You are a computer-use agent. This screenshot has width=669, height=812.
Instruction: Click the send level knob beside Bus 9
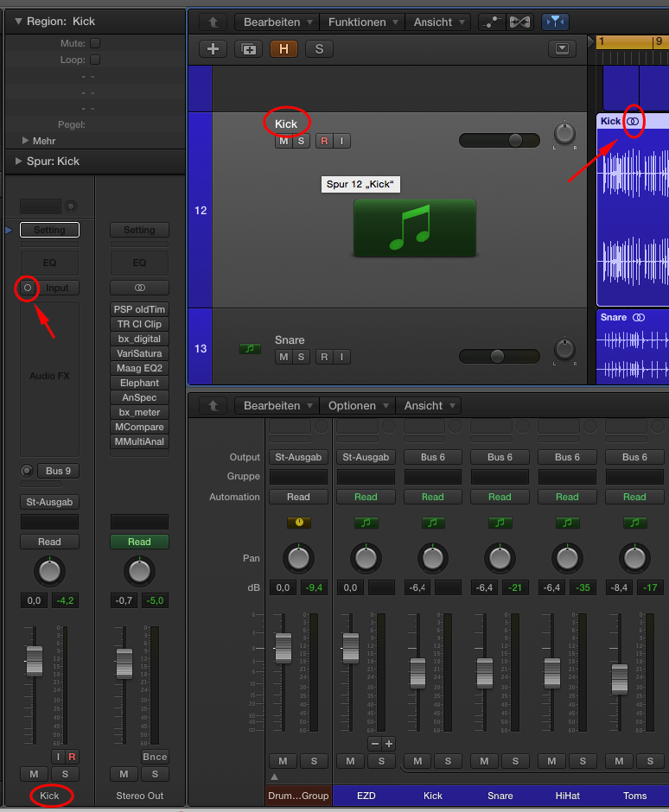[27, 471]
